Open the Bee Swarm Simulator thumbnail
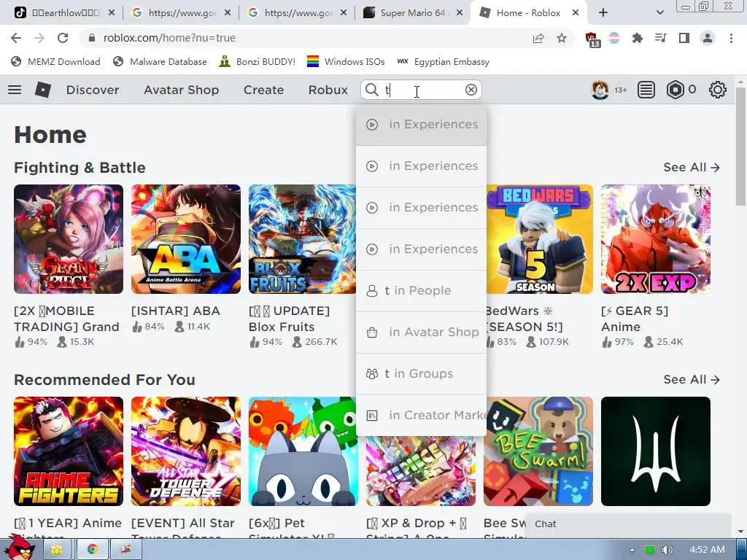Screen dimensions: 747x560 [538, 451]
